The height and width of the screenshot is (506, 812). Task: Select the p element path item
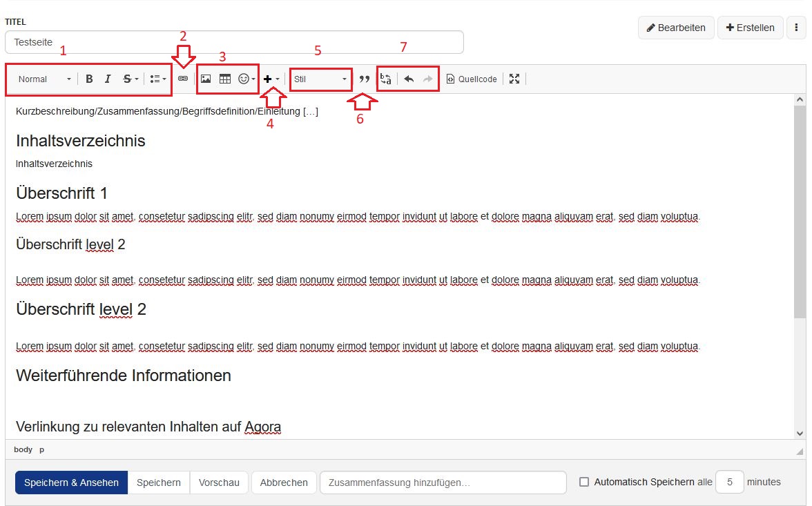pyautogui.click(x=42, y=449)
